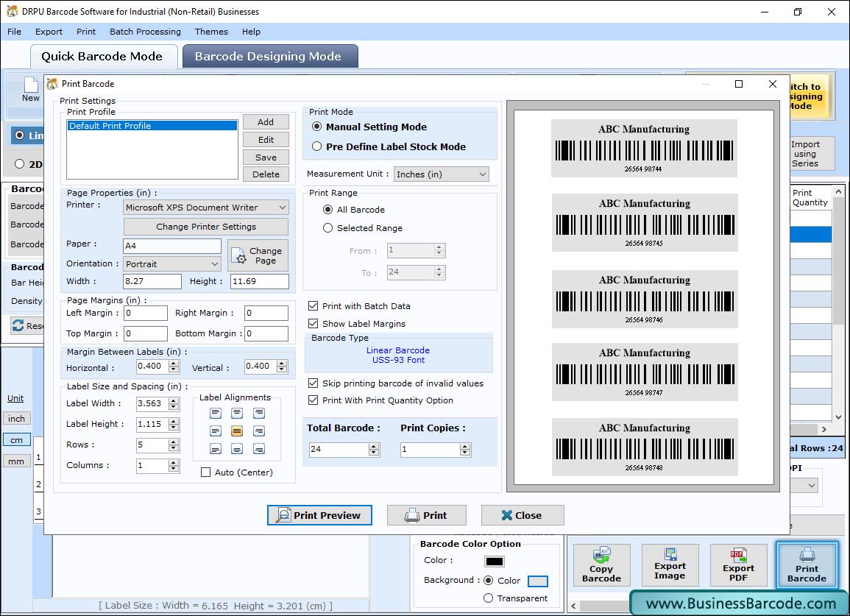Toggle Print with Batch Data checkbox
This screenshot has height=616, width=850.
pyautogui.click(x=313, y=306)
